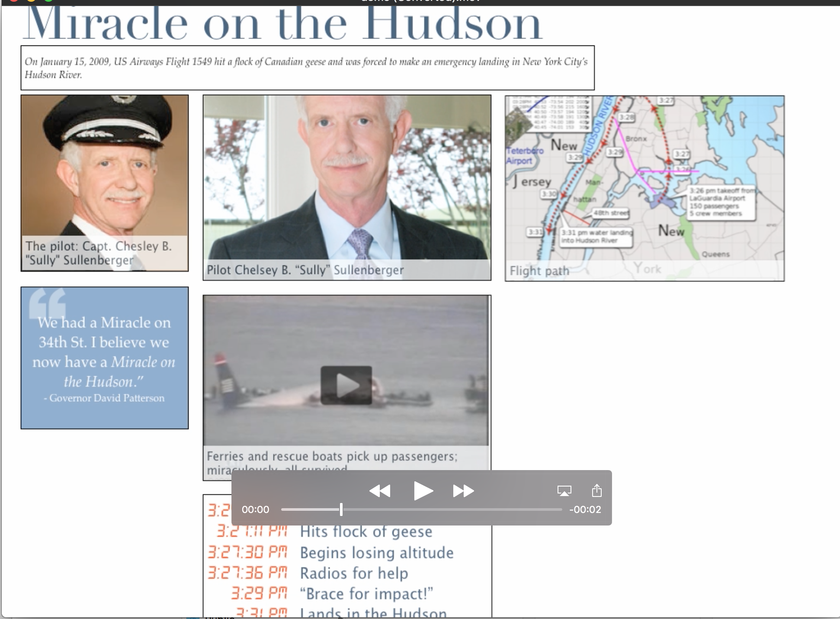The height and width of the screenshot is (619, 840).
Task: Click caption 'Pilot Chelsey B. "Sully" Sullenberger'
Action: coord(305,270)
